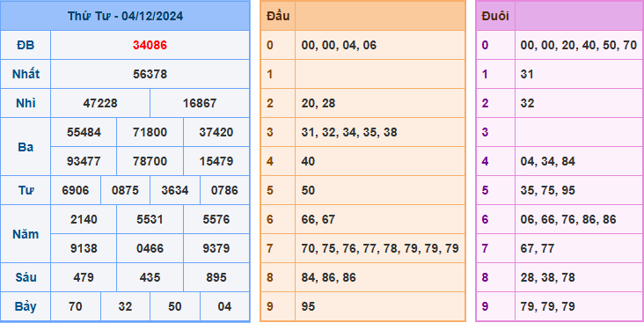
Task: Click 32 in the Bảy row
Action: (x=125, y=306)
